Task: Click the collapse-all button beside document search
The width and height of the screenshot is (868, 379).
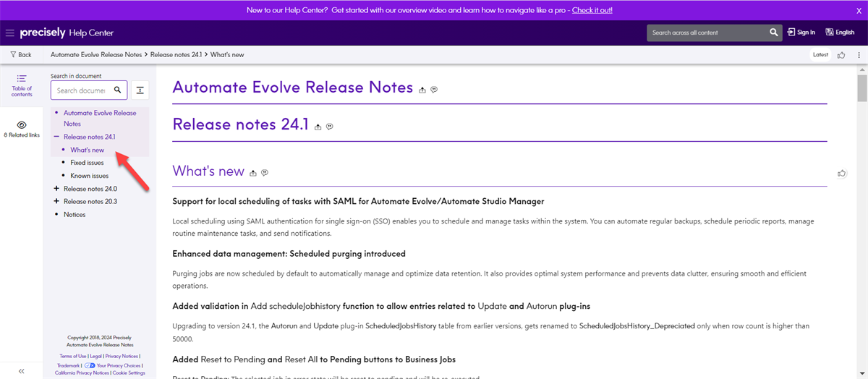Action: point(140,90)
